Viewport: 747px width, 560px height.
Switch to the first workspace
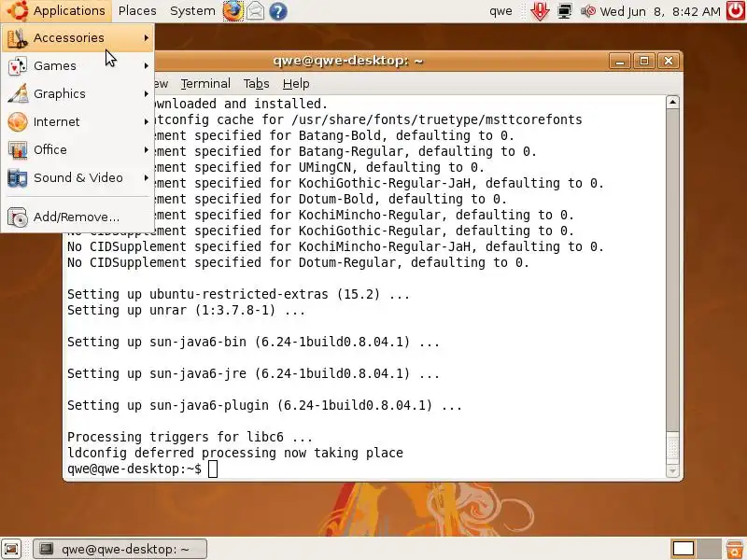pyautogui.click(x=683, y=549)
